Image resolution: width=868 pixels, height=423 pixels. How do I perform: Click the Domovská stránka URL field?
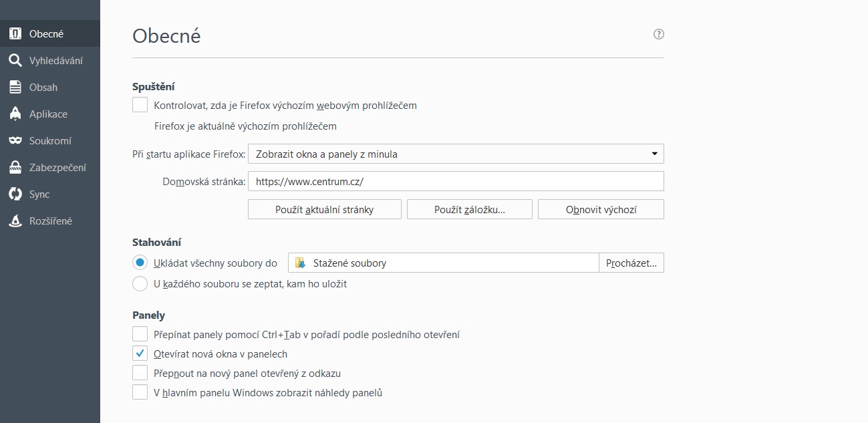click(456, 181)
